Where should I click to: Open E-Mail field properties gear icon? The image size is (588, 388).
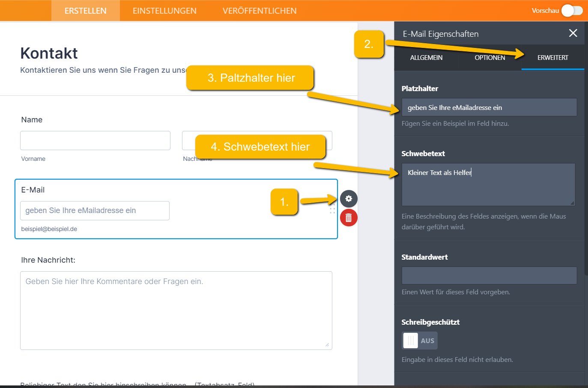[x=349, y=198]
